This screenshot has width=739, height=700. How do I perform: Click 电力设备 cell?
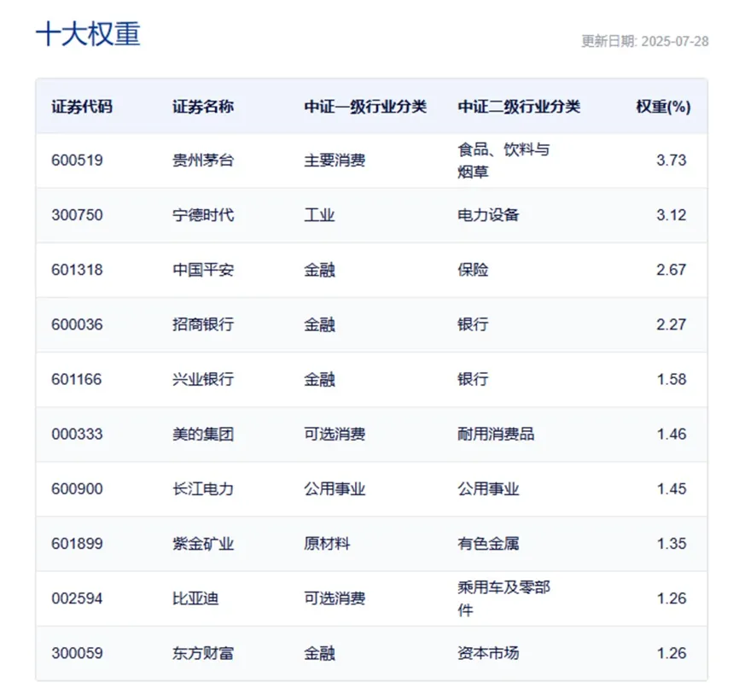(x=488, y=215)
